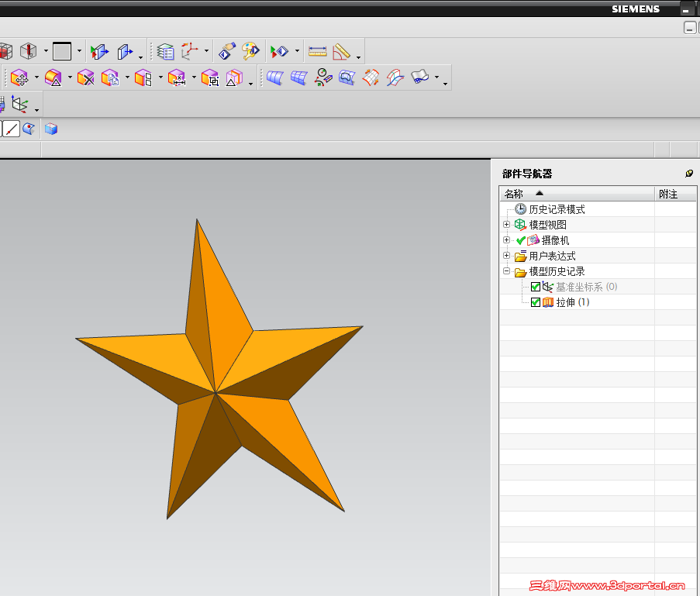Image resolution: width=700 pixels, height=596 pixels.
Task: Click the blue solid cube icon
Action: point(51,129)
